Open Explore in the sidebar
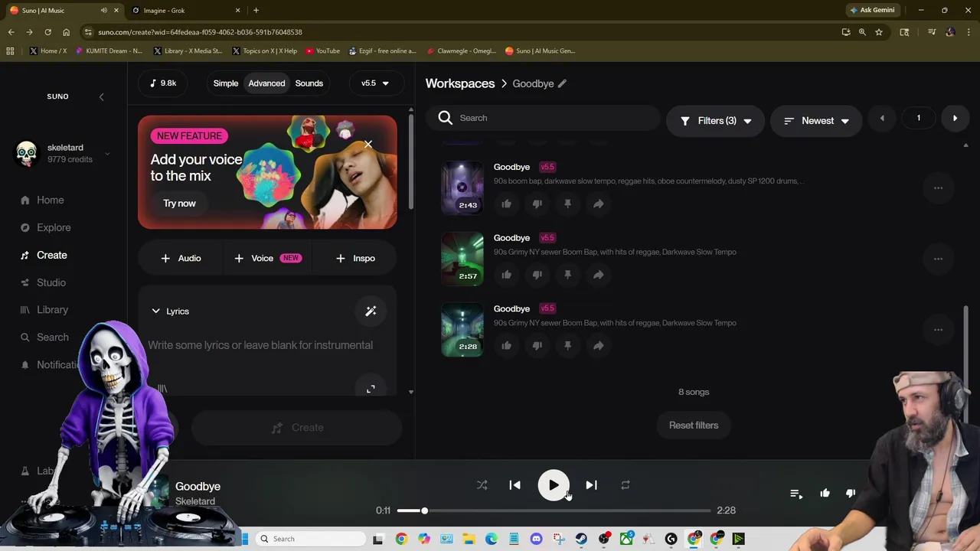This screenshot has width=980, height=551. coord(54,227)
